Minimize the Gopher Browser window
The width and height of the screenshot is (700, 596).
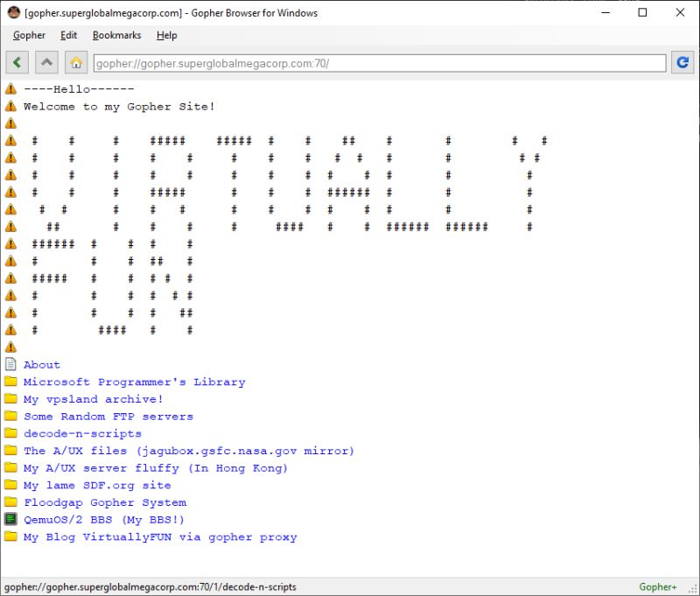(x=605, y=12)
